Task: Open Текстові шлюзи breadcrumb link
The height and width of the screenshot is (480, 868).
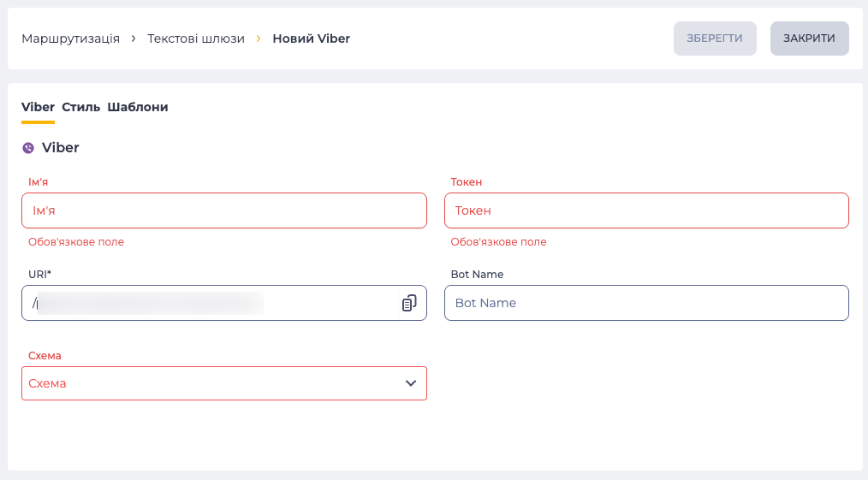Action: pos(196,39)
